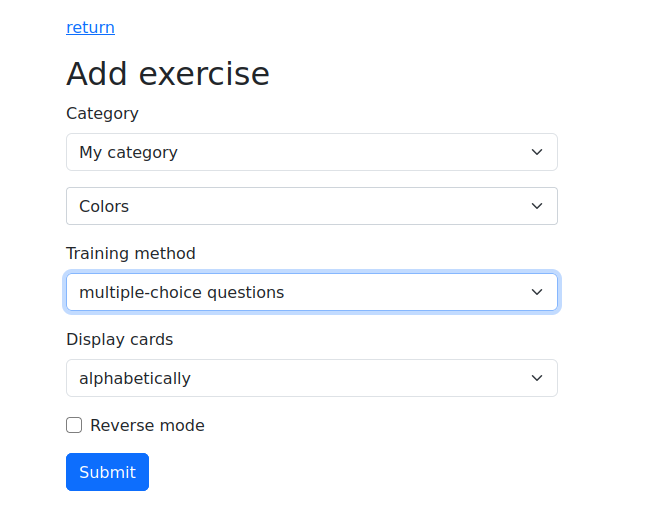Expand the subcategory dropdown showing 'Colors'
The width and height of the screenshot is (649, 531).
311,206
